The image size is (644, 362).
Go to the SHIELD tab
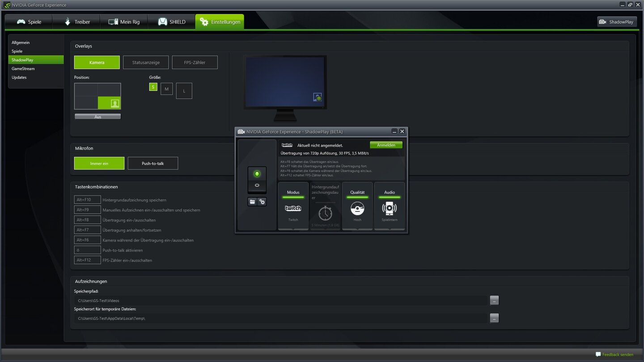pyautogui.click(x=171, y=22)
